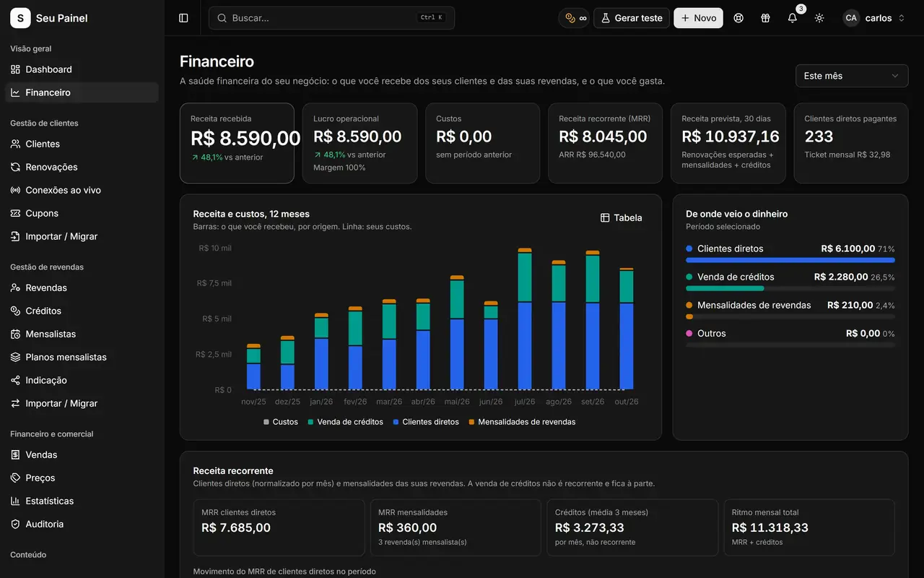Click the Gerar teste button

[x=632, y=18]
